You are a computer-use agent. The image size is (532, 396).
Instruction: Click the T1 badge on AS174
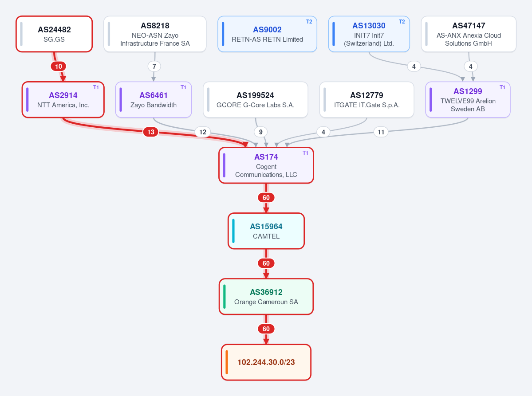[305, 153]
